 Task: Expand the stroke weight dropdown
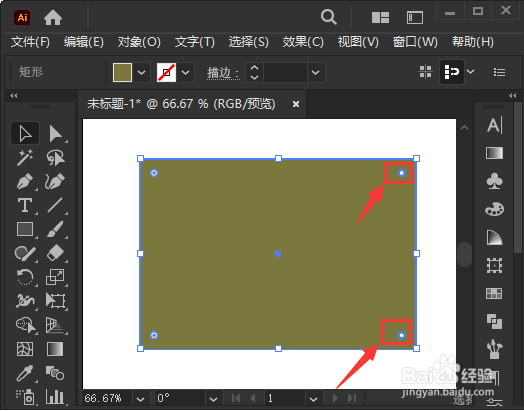[315, 72]
